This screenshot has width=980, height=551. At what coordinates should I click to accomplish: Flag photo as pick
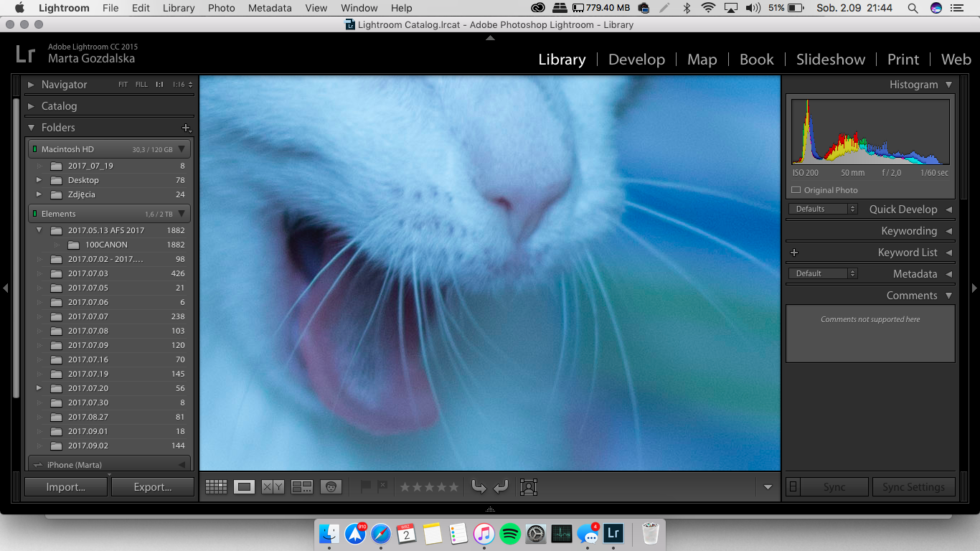366,486
